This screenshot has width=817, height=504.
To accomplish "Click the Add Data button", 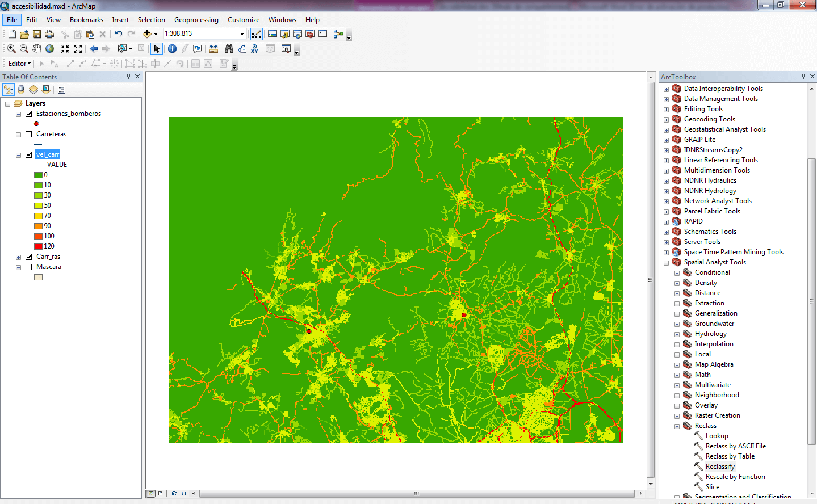I will [x=147, y=34].
